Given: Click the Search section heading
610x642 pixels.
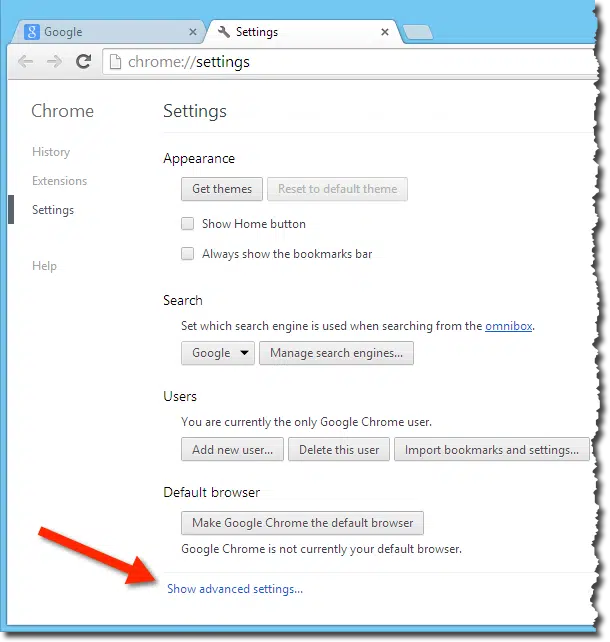Looking at the screenshot, I should (183, 300).
